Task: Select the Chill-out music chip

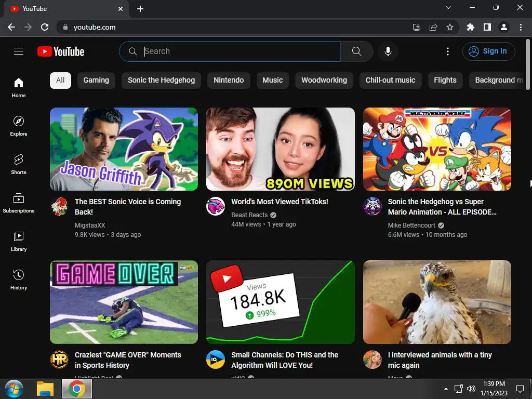Action: 391,81
